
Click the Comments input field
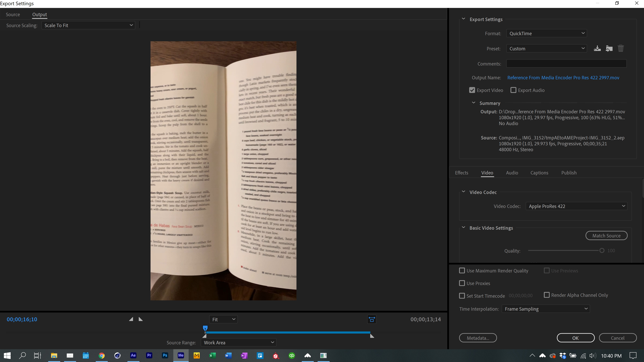click(566, 64)
